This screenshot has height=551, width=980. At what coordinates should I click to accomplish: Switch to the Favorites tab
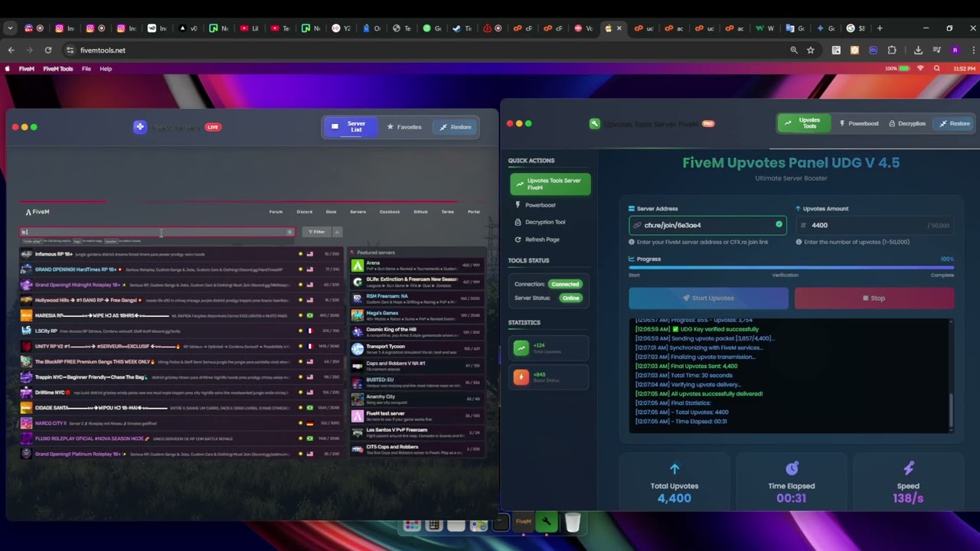pos(404,127)
